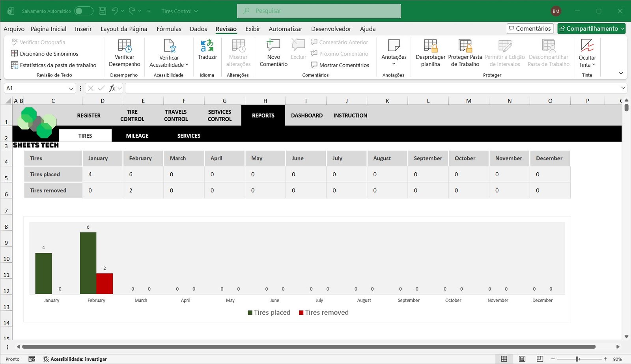Open Dicionário de Sinônimos
Viewport: 631px width, 364px height.
tap(49, 54)
